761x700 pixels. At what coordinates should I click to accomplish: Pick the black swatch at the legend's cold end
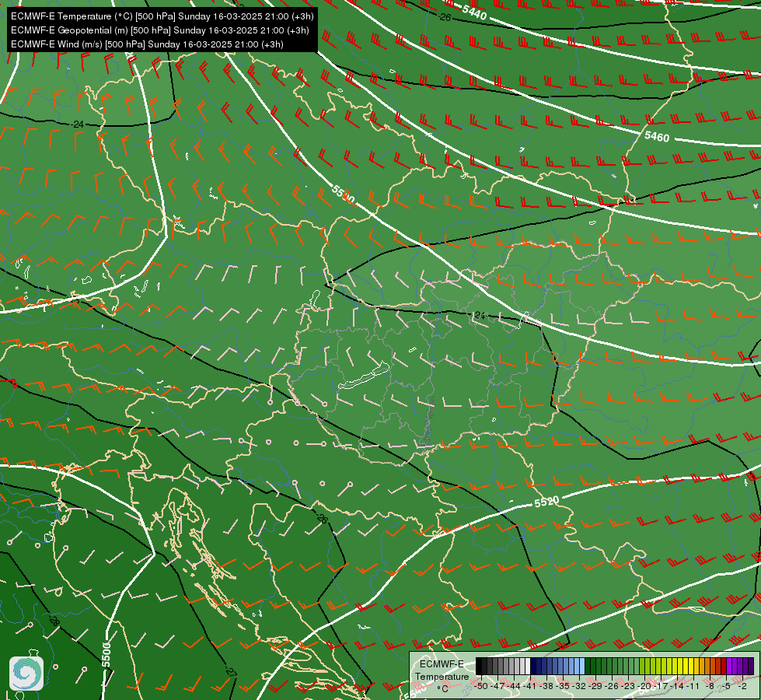[x=479, y=666]
